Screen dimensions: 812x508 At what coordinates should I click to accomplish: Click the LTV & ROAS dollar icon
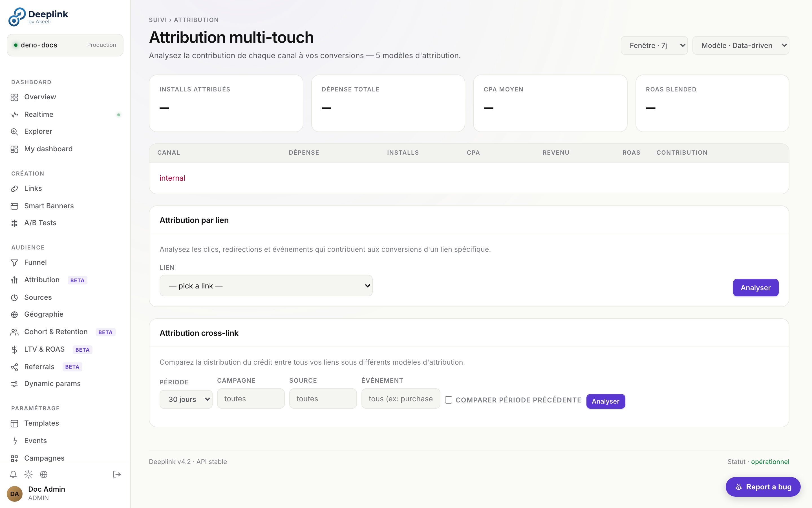14,350
